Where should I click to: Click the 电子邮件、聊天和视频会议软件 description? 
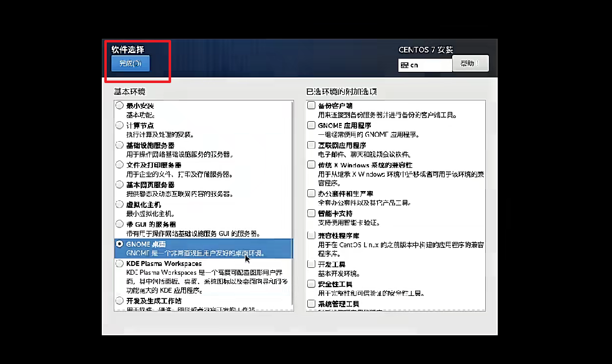pyautogui.click(x=364, y=154)
